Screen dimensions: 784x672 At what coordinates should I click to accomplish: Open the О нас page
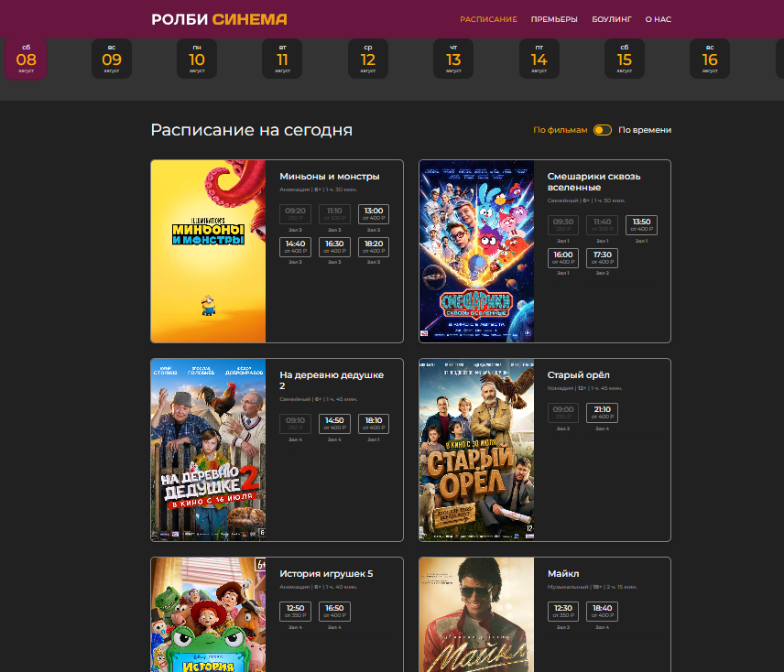pyautogui.click(x=658, y=19)
